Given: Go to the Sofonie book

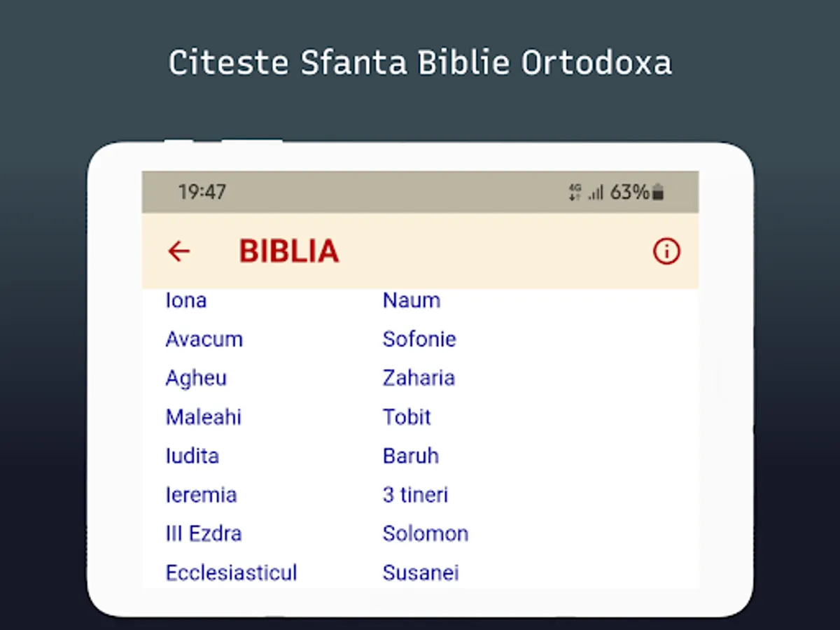Looking at the screenshot, I should (x=419, y=339).
